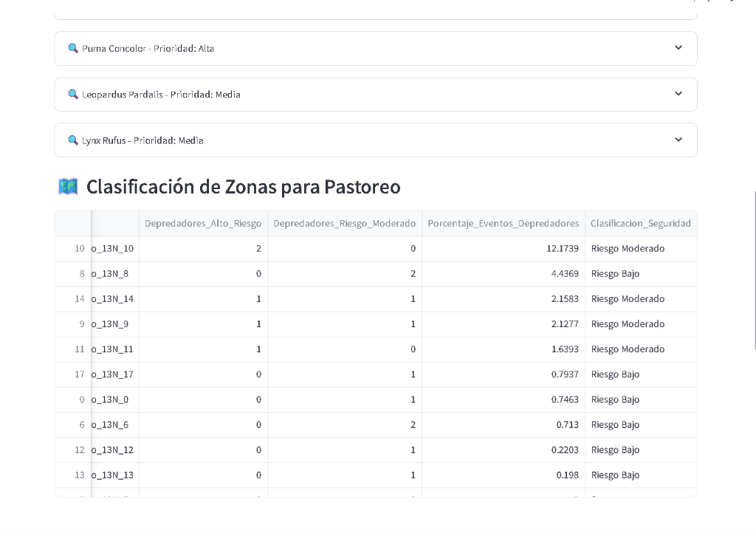756x534 pixels.
Task: Click the magnifying glass icon on Leopardus Pardalis expander
Action: pyautogui.click(x=72, y=94)
